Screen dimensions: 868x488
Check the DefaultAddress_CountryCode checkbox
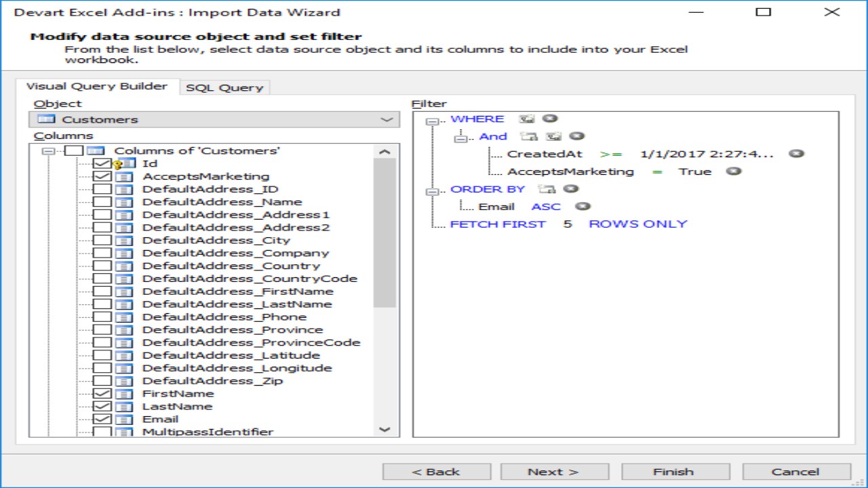click(102, 279)
